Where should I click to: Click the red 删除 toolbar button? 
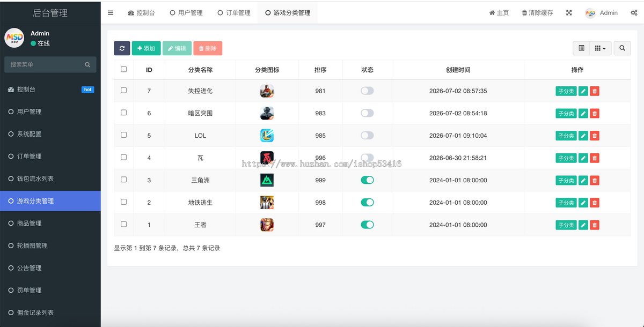208,48
